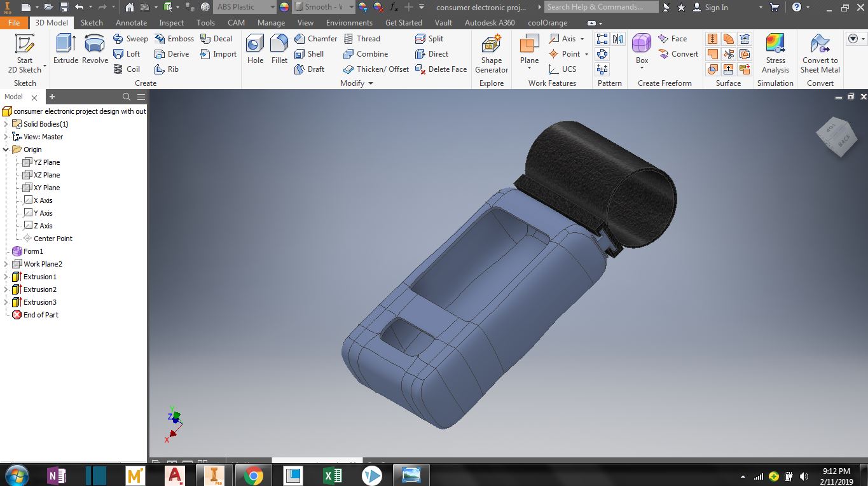The width and height of the screenshot is (868, 486).
Task: Switch to the Sketch ribbon tab
Action: (x=92, y=22)
